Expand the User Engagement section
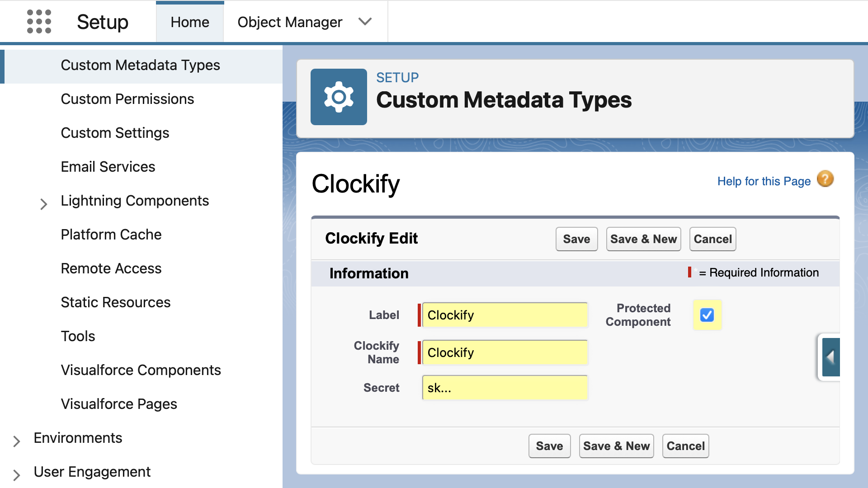 click(x=16, y=475)
